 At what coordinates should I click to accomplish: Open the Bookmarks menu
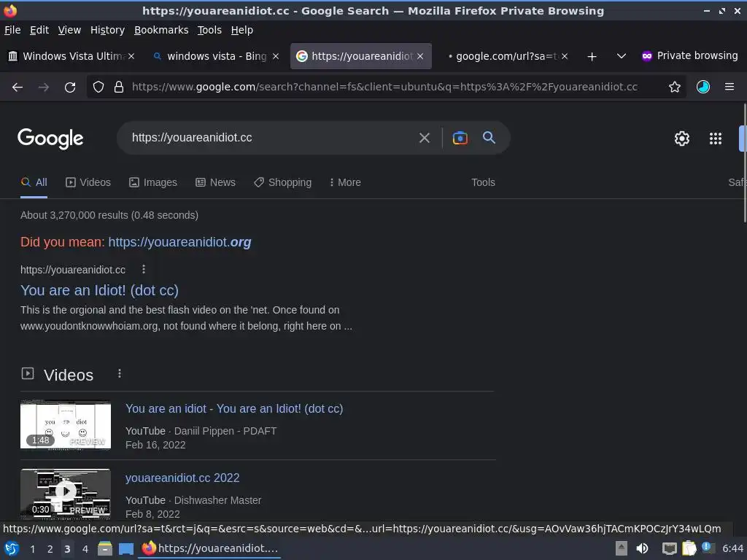(x=161, y=30)
